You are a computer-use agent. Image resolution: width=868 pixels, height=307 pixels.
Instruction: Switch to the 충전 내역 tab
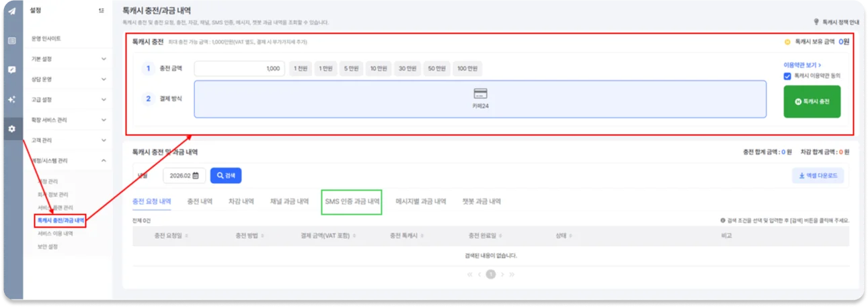point(200,201)
